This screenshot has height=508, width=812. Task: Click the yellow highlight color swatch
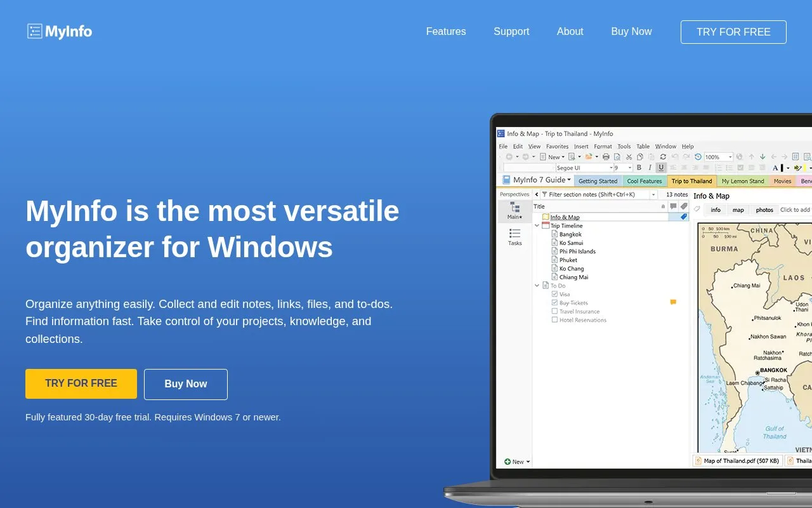(805, 168)
